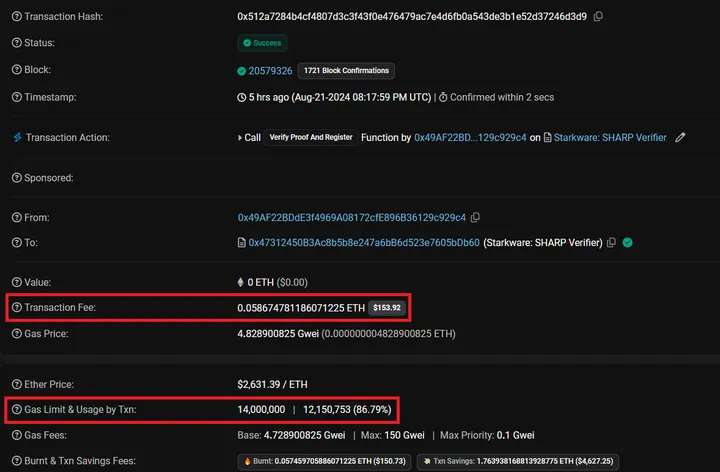The height and width of the screenshot is (472, 720).
Task: Click the question mark beside Timestamp
Action: [x=16, y=97]
